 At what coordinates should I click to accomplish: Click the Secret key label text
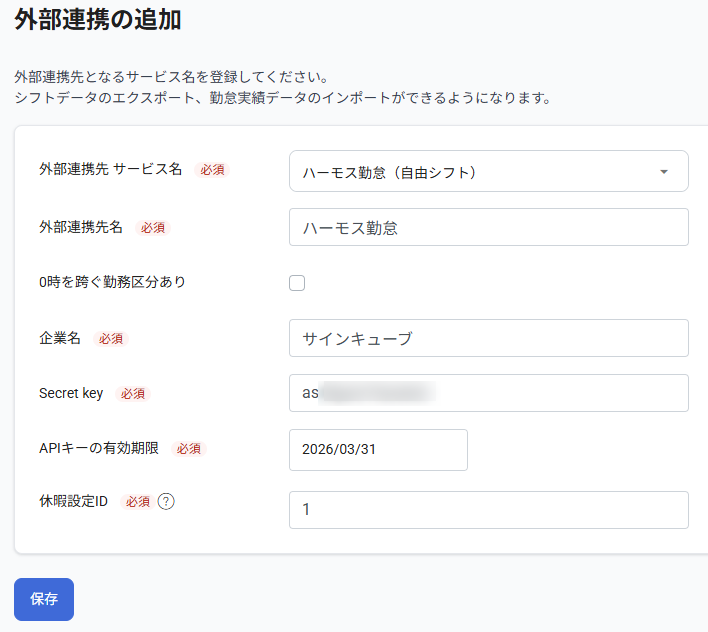coord(71,393)
